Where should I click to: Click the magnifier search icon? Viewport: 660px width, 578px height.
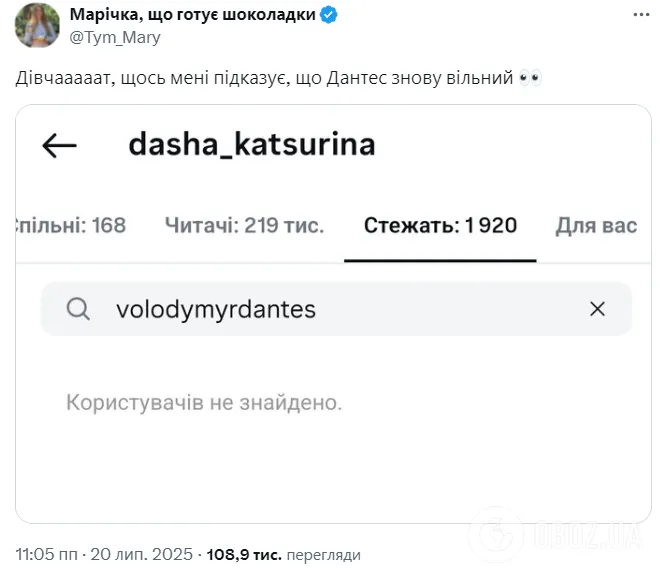tap(78, 309)
